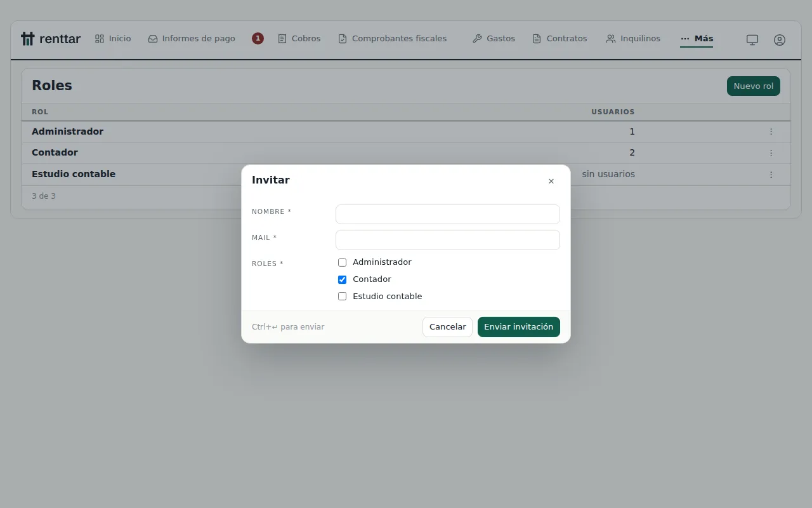
Task: Click the 'sin usuarios' cell
Action: (608, 174)
